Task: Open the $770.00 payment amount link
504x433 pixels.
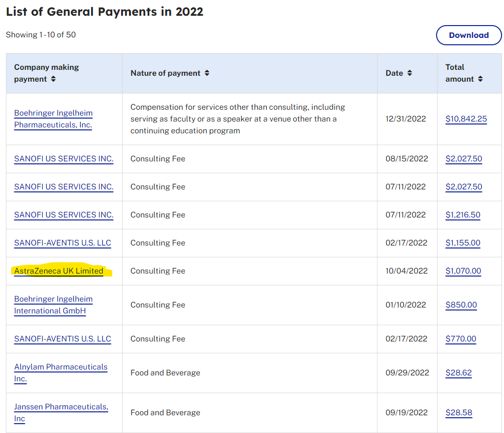Action: point(461,339)
